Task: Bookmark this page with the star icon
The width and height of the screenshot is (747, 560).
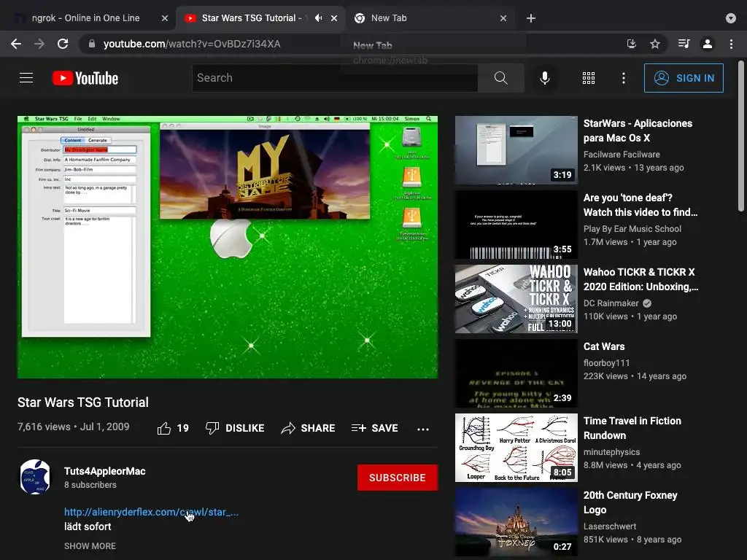Action: click(655, 44)
